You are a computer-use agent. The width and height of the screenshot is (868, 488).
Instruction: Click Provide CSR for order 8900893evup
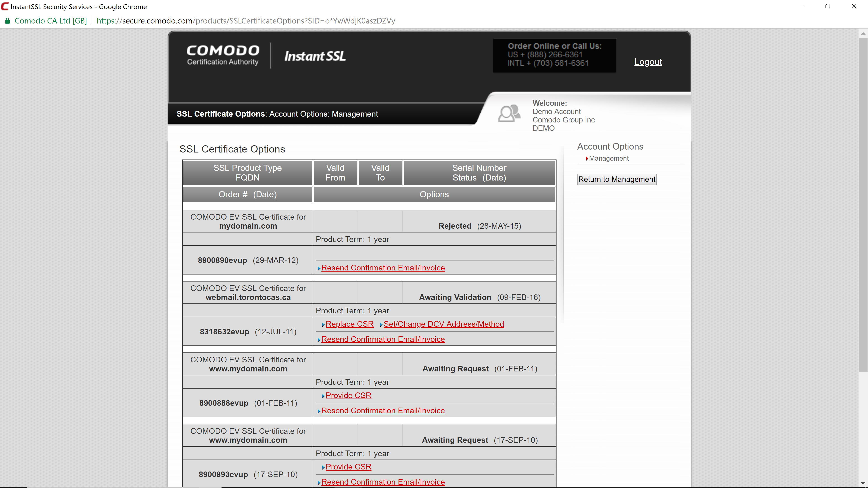pyautogui.click(x=348, y=467)
